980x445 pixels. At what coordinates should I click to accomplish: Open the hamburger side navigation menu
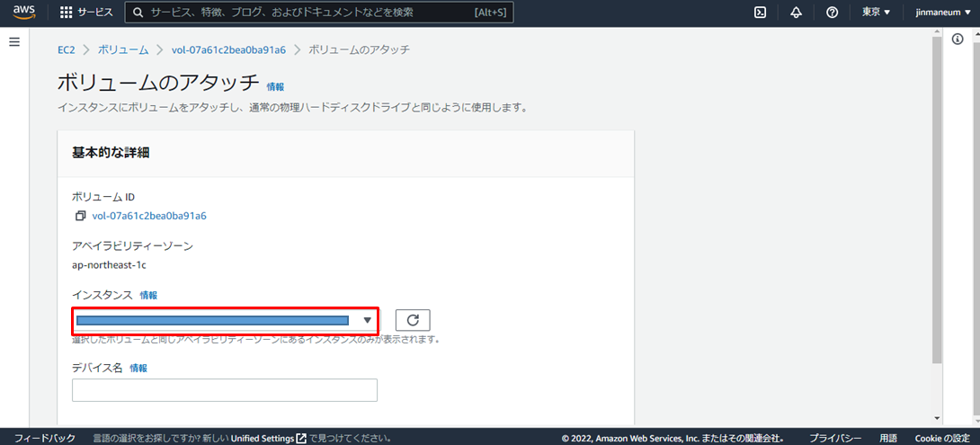(x=14, y=42)
